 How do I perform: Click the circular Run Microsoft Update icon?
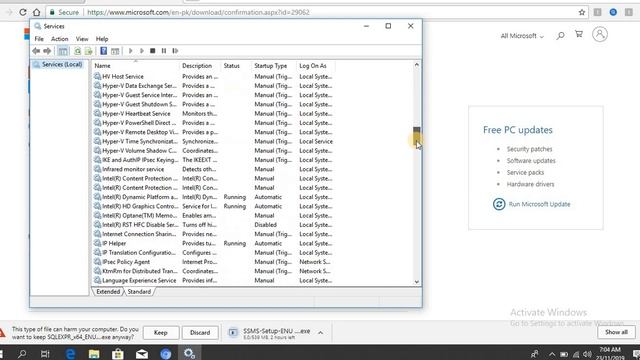tap(499, 204)
